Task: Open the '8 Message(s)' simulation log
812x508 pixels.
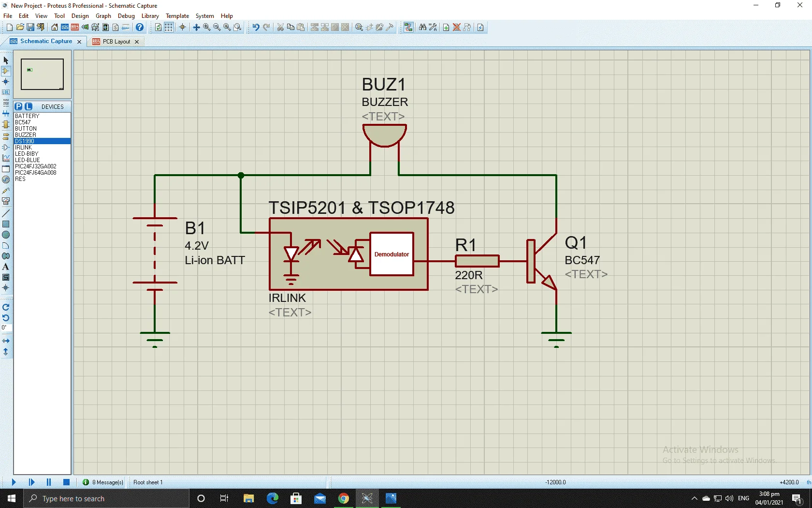Action: click(x=102, y=482)
